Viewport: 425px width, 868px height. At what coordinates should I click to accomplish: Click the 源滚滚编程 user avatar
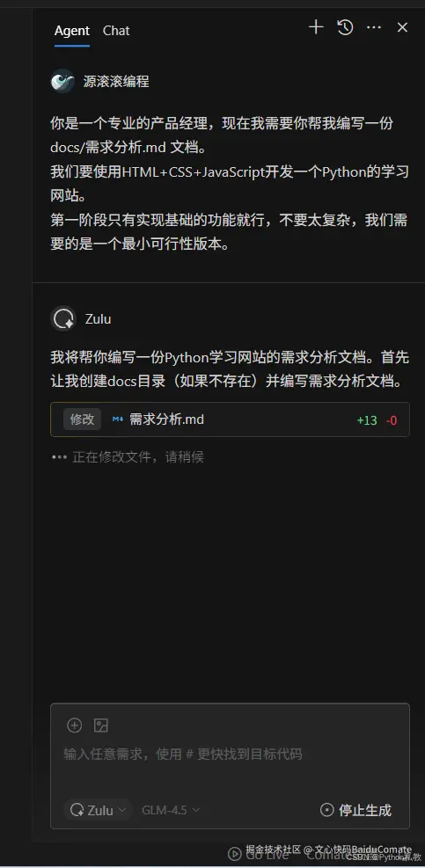[x=62, y=82]
